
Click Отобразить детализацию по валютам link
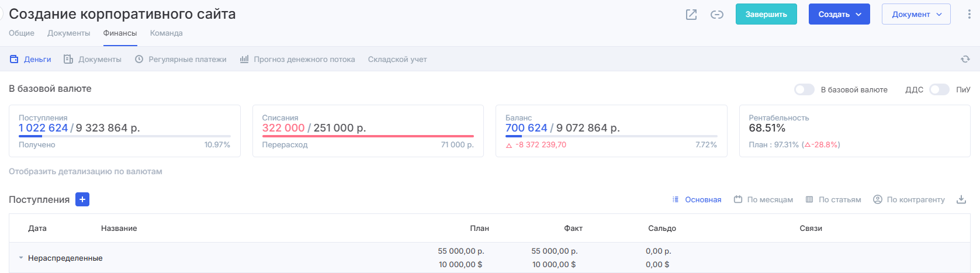pos(85,171)
